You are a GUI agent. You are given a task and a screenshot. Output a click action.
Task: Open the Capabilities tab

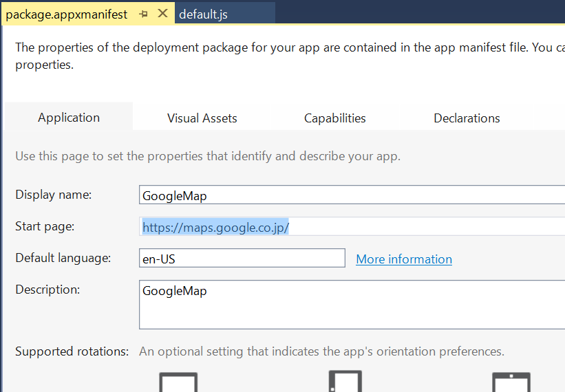point(335,118)
